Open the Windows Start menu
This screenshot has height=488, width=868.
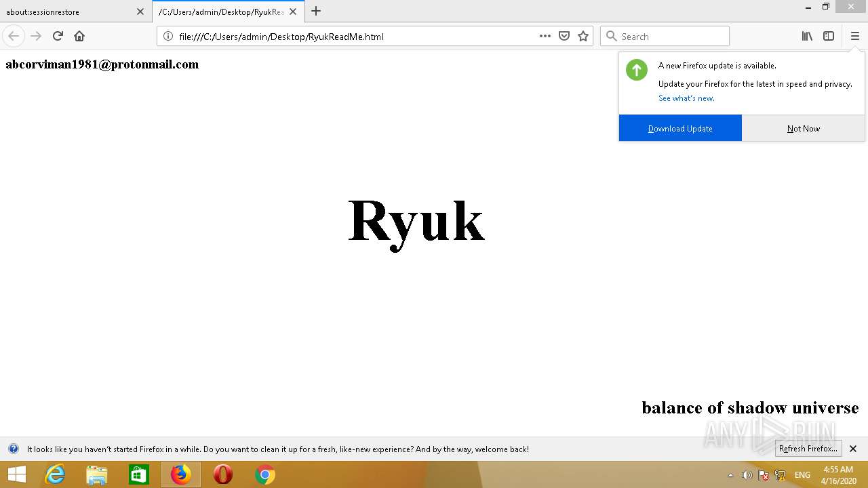point(17,474)
